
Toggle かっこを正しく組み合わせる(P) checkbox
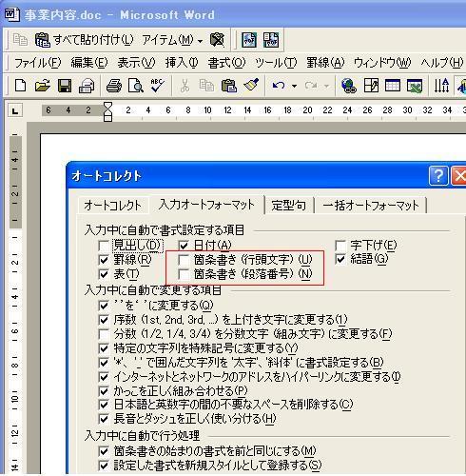(104, 391)
